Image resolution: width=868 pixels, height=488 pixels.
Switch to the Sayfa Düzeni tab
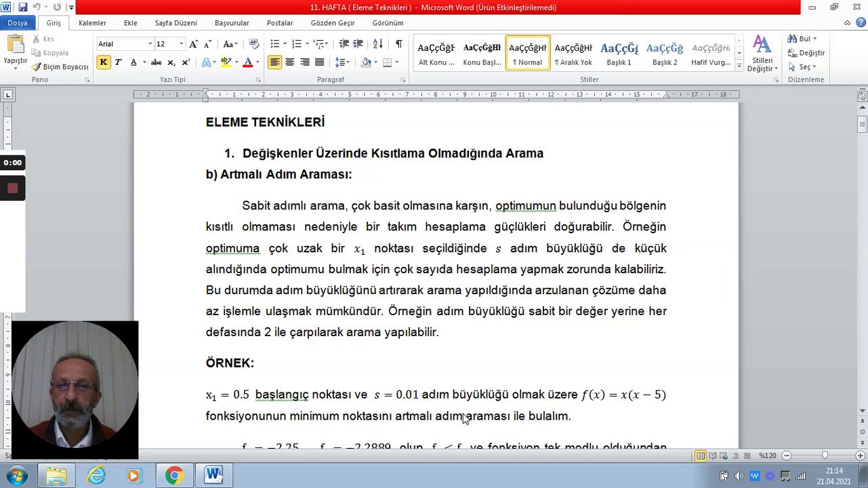(x=175, y=23)
